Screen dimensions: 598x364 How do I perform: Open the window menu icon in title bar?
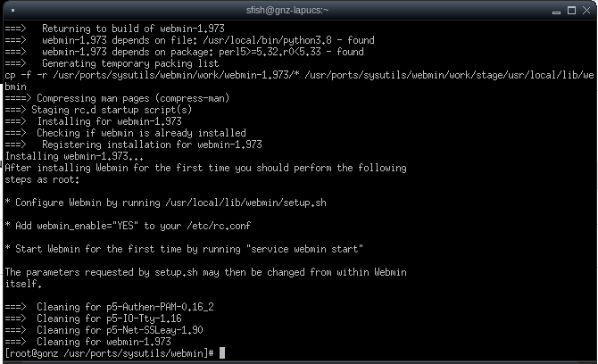click(x=13, y=11)
